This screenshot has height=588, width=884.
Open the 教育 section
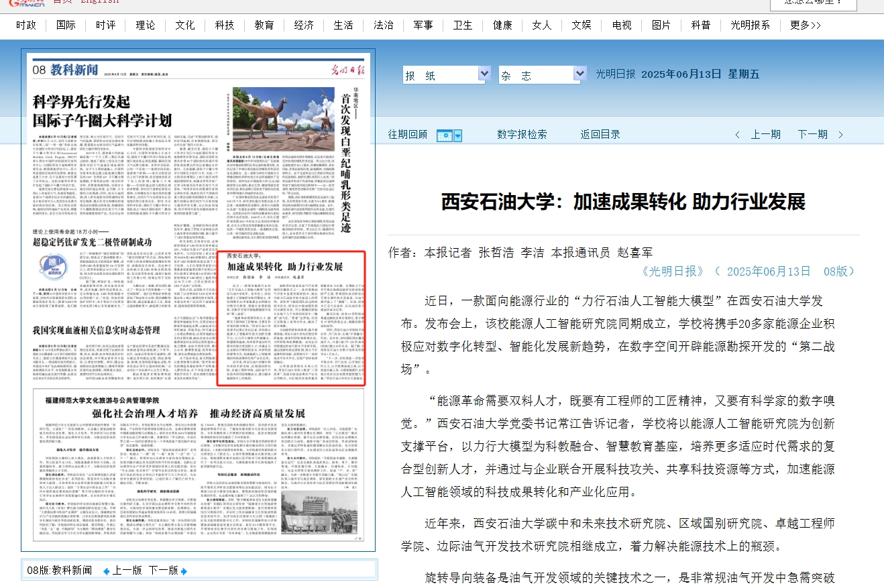[264, 25]
